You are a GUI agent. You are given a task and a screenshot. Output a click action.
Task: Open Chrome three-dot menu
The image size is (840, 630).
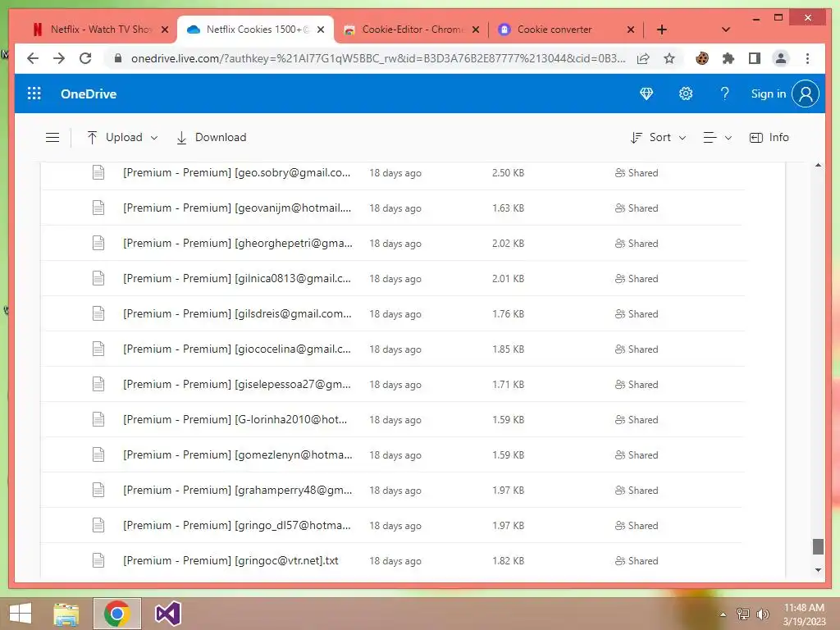click(x=807, y=58)
